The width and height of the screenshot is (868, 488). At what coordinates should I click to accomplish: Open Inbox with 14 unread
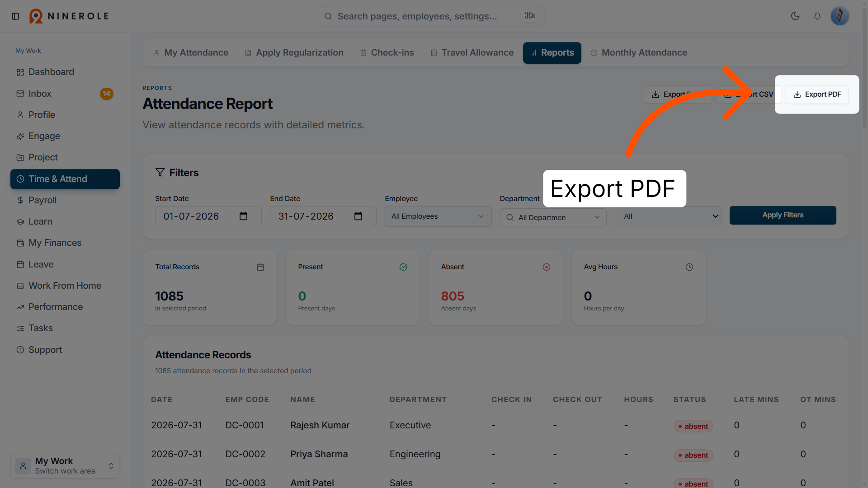pyautogui.click(x=65, y=94)
